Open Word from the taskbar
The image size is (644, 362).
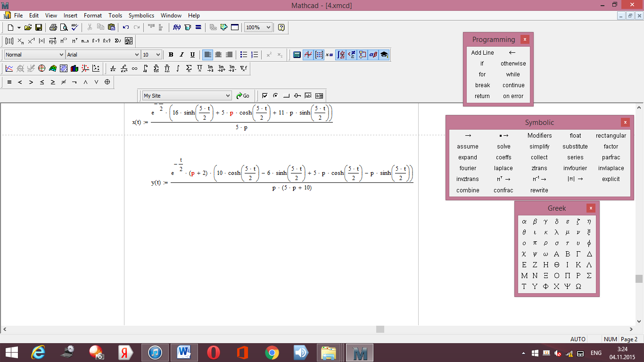tap(184, 353)
